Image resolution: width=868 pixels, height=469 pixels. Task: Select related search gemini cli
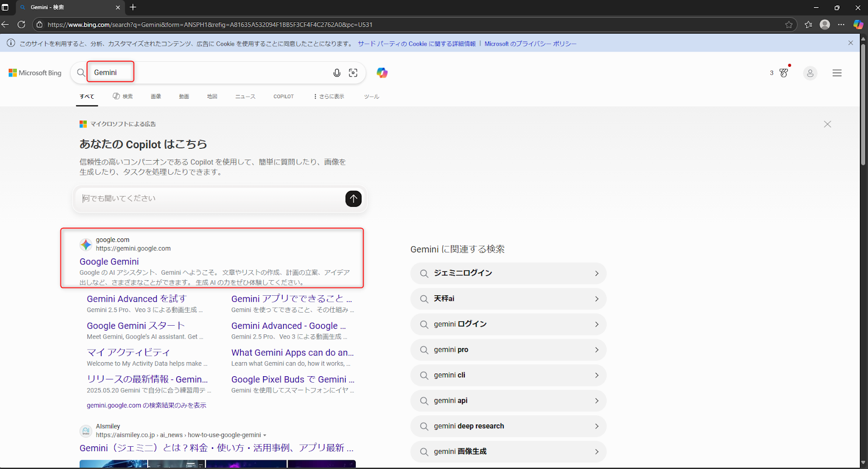[x=508, y=376]
